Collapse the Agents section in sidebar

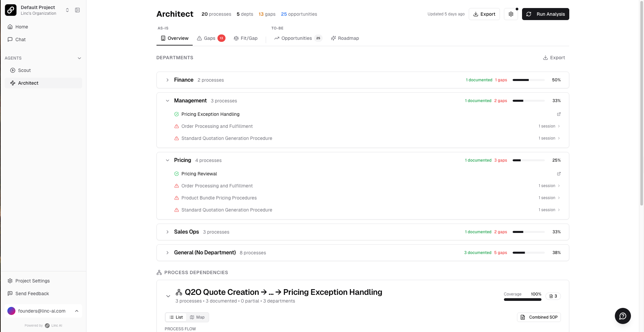click(79, 58)
